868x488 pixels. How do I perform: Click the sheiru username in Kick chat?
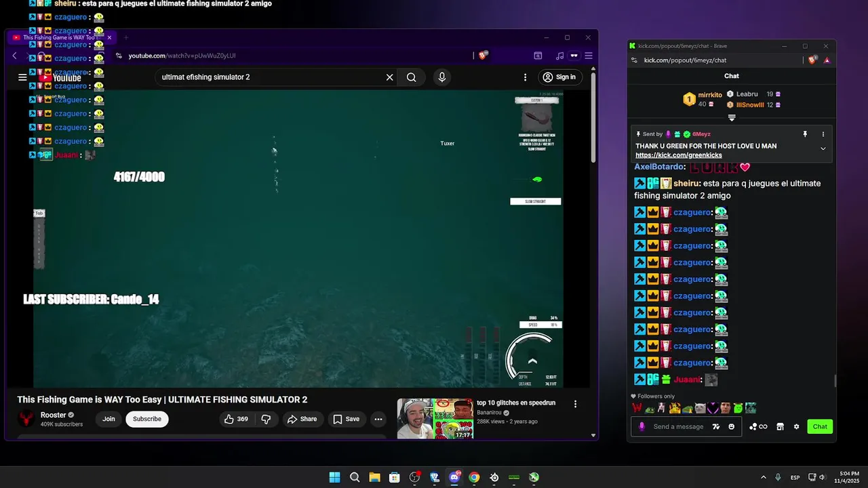pyautogui.click(x=686, y=184)
